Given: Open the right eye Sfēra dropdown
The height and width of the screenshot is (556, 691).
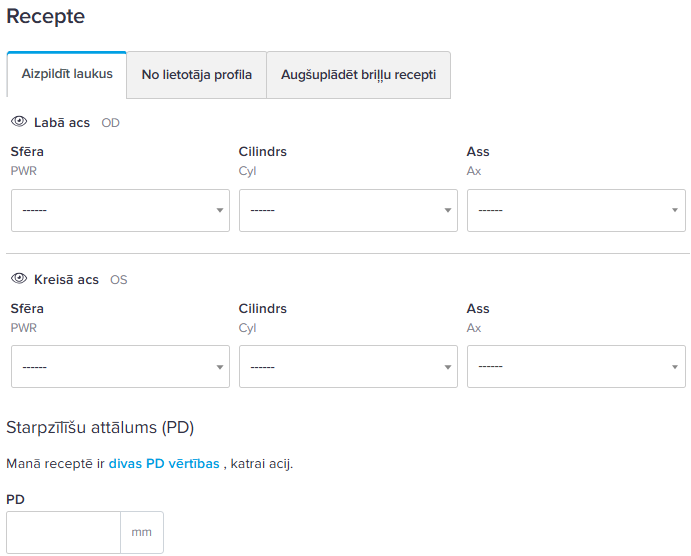Looking at the screenshot, I should click(x=120, y=210).
